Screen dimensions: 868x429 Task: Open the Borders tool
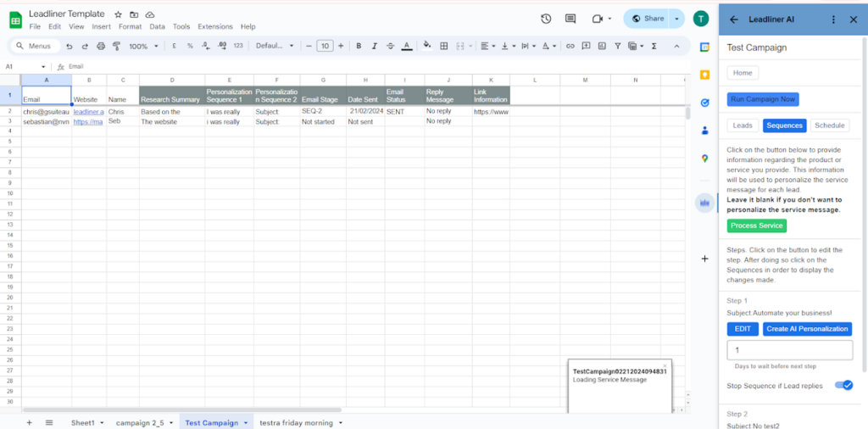coord(443,46)
